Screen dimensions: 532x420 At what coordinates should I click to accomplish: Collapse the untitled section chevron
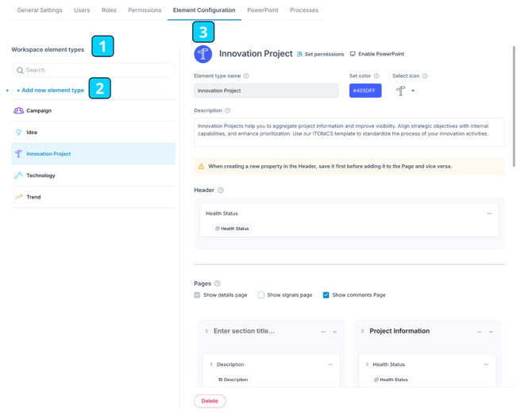[x=335, y=332]
